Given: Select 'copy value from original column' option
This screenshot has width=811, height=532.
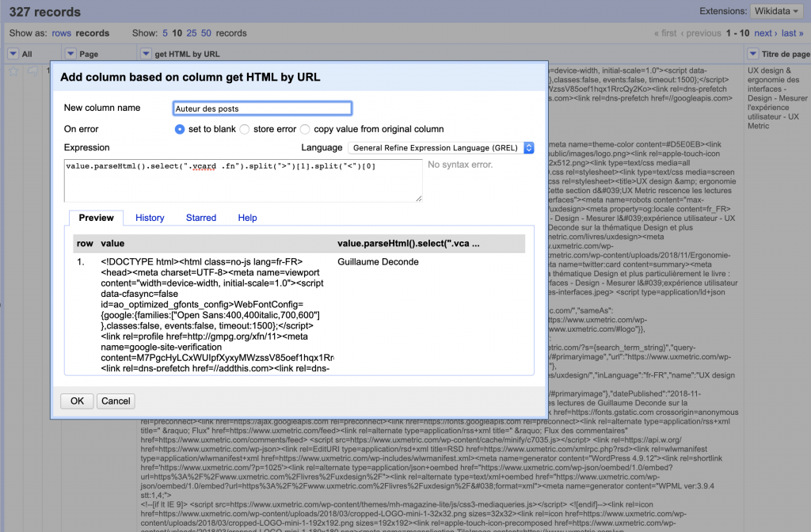Looking at the screenshot, I should click(305, 129).
